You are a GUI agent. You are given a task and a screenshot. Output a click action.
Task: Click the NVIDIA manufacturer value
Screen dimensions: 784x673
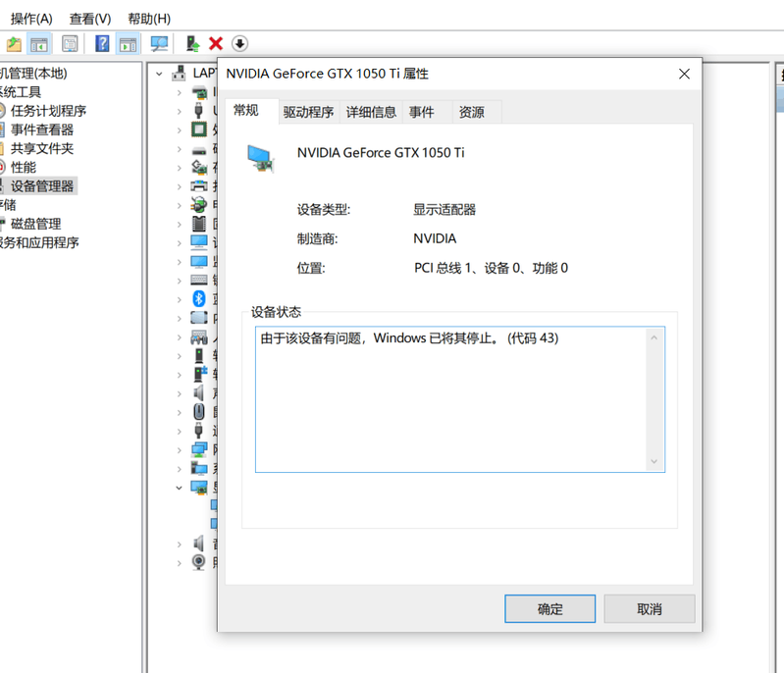click(435, 238)
